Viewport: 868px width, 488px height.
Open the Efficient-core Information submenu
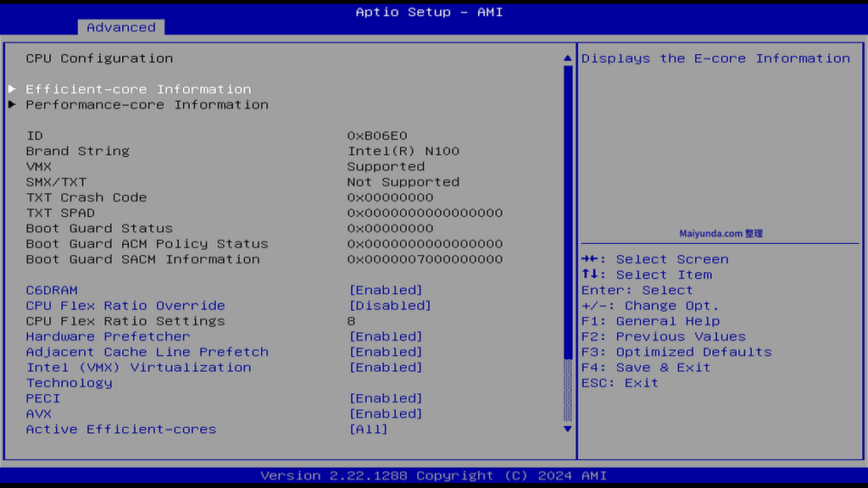pyautogui.click(x=138, y=89)
